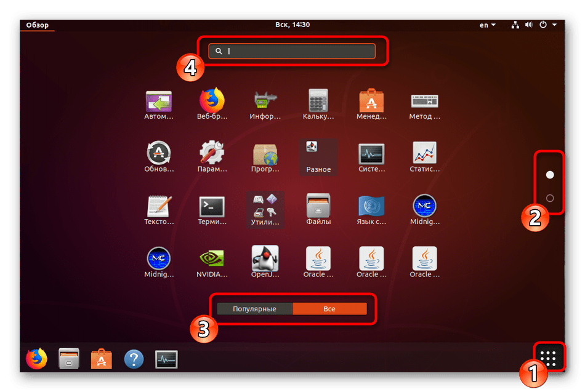Select the first apps page indicator

point(550,175)
